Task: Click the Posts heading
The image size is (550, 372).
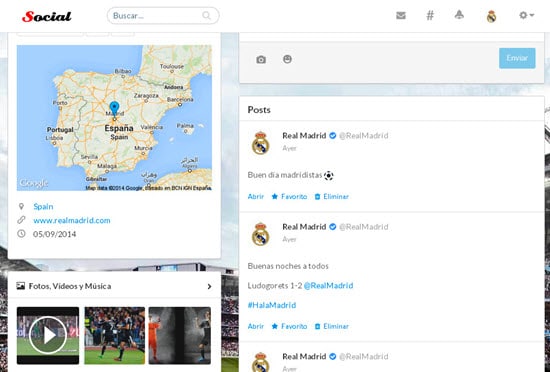Action: pyautogui.click(x=259, y=110)
